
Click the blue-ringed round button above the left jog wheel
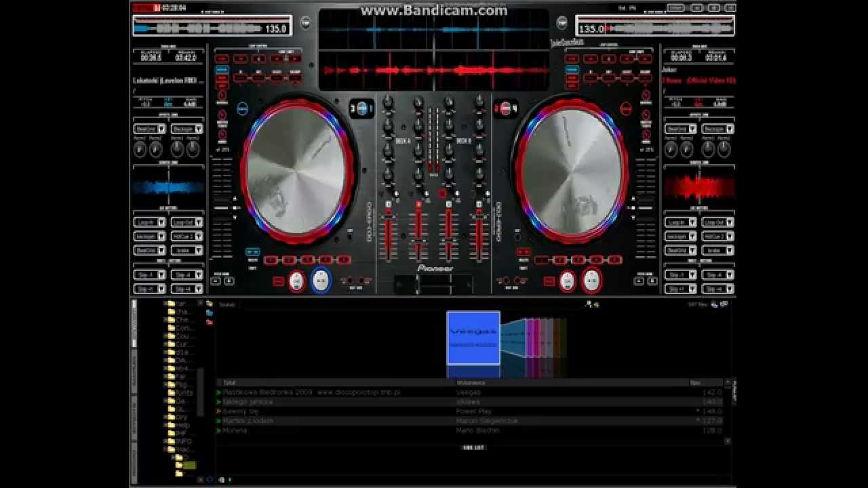point(244,108)
